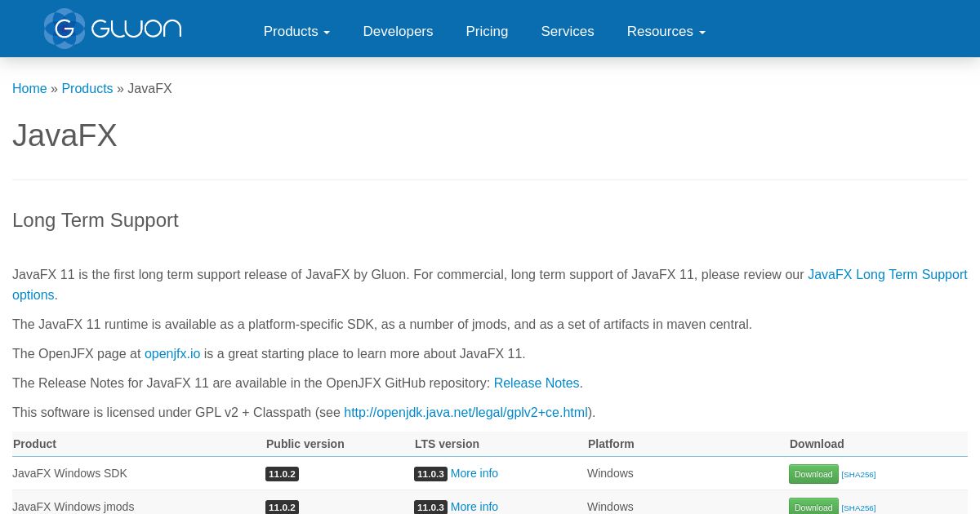Viewport: 980px width, 514px height.
Task: Click the 'JavaFX Windows jmods' product cell
Action: pyautogui.click(x=73, y=507)
